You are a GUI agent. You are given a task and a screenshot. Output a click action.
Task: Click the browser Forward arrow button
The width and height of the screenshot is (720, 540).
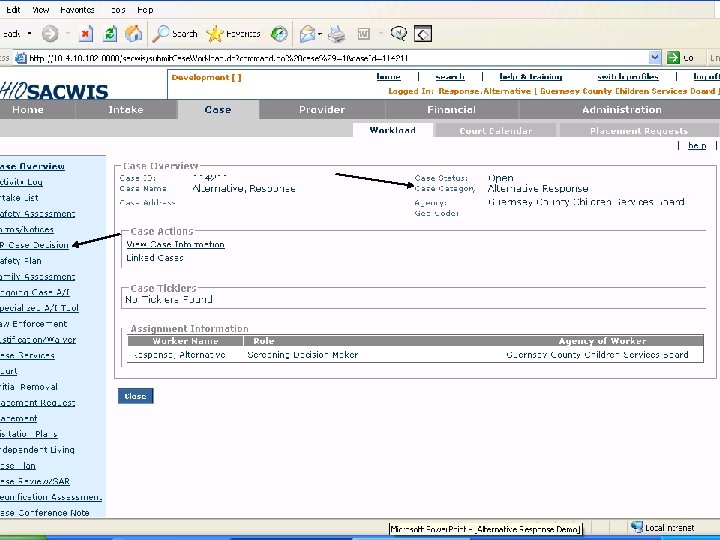(50, 34)
